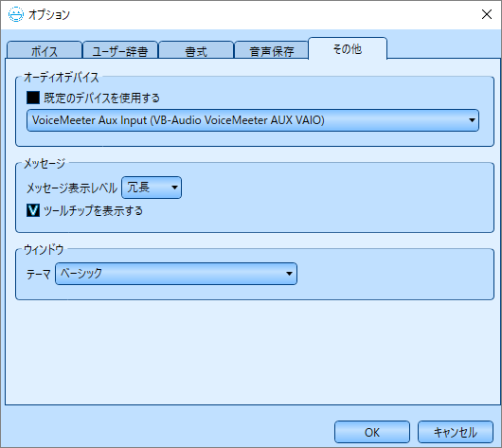Select the 書式 tab
The height and width of the screenshot is (448, 502).
(196, 50)
